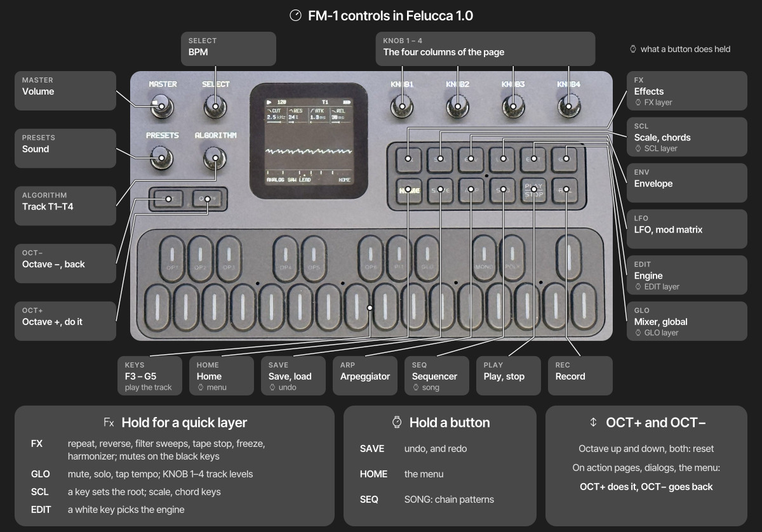The width and height of the screenshot is (762, 532).
Task: Tap the OP5 black key
Action: 314,258
